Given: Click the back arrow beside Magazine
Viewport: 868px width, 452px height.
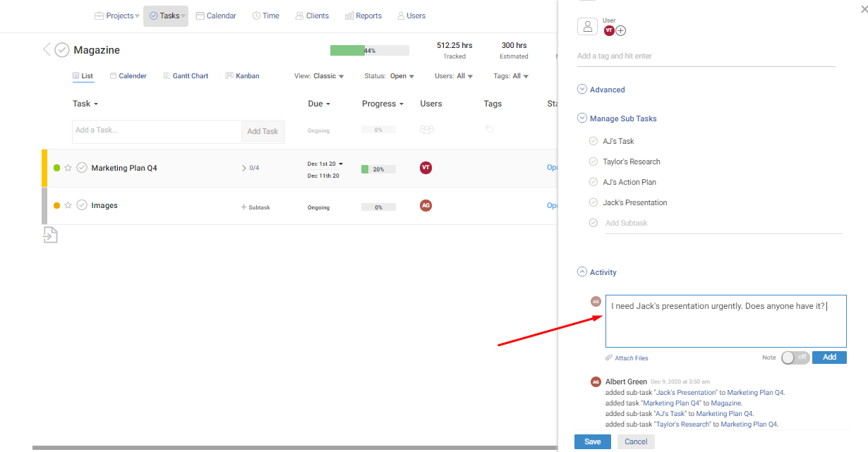Looking at the screenshot, I should pos(47,49).
